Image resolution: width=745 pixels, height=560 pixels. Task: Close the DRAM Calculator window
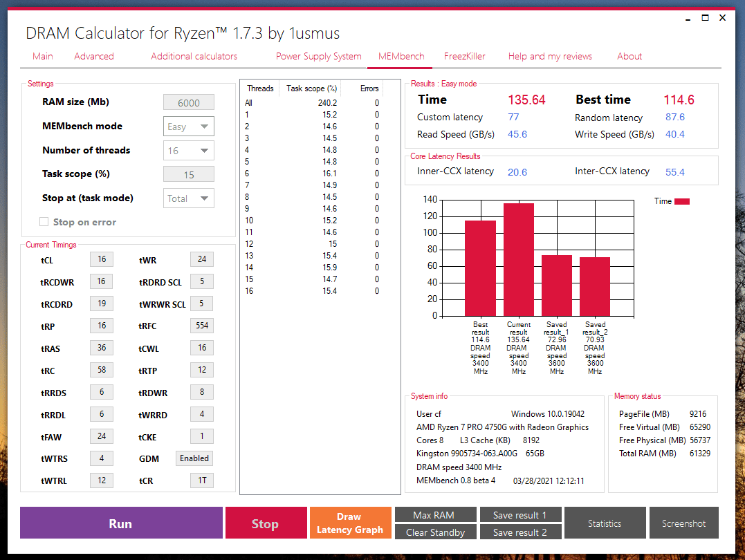tap(723, 18)
